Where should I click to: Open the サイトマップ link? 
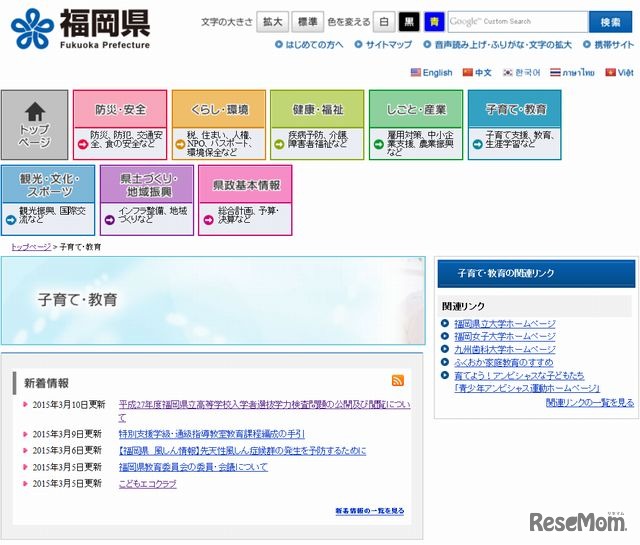pyautogui.click(x=389, y=44)
